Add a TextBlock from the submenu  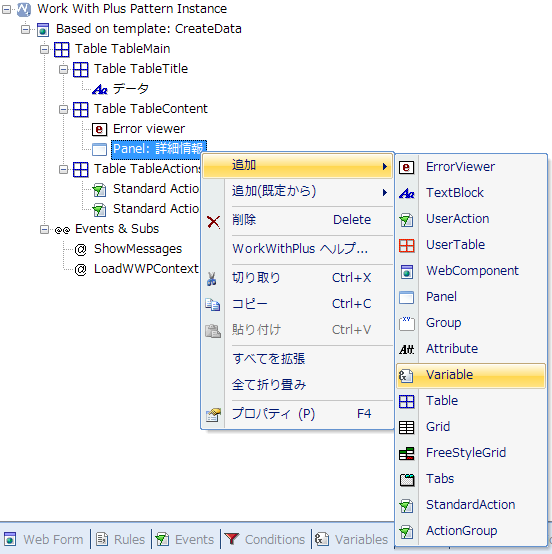471,193
